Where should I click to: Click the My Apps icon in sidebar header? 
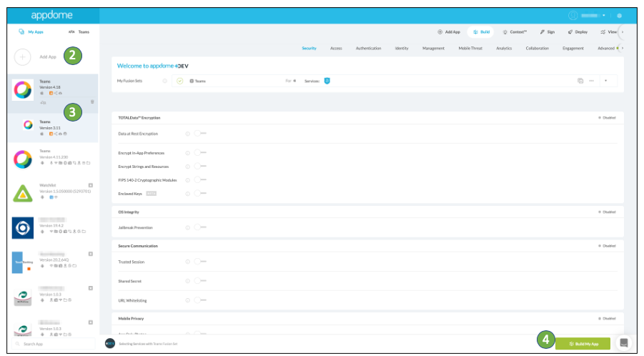21,31
